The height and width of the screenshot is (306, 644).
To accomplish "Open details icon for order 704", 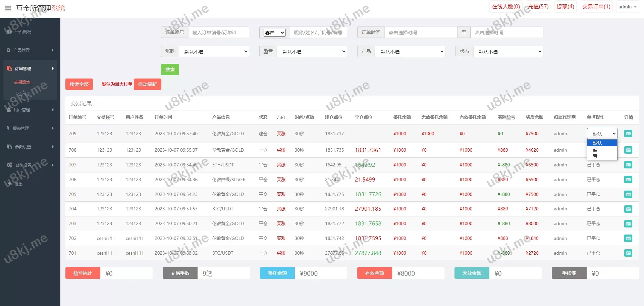I will 628,209.
